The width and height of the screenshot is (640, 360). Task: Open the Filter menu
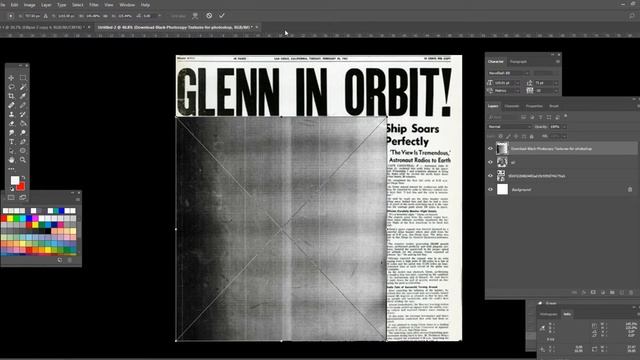pos(93,5)
